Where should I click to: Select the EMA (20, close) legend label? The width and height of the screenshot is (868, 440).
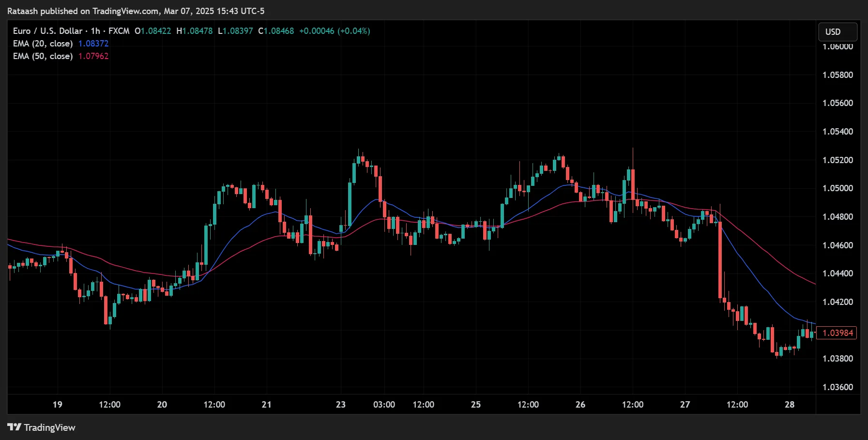[x=43, y=44]
